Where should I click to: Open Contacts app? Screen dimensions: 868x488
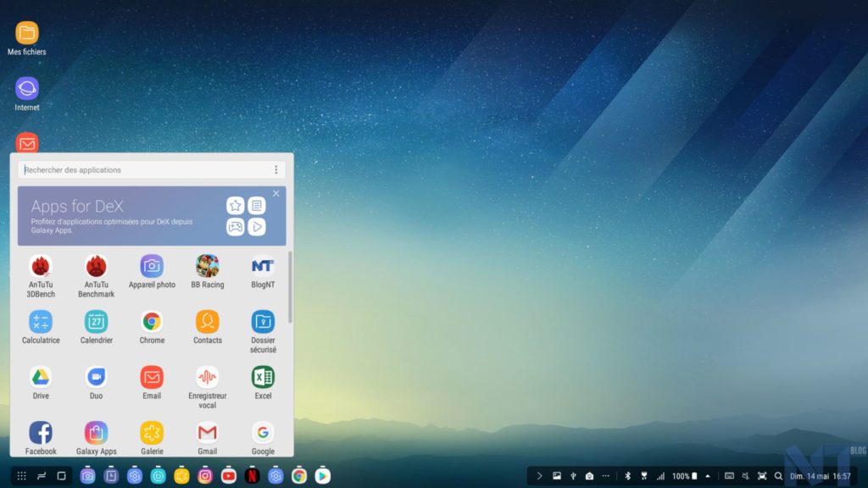[x=207, y=327]
